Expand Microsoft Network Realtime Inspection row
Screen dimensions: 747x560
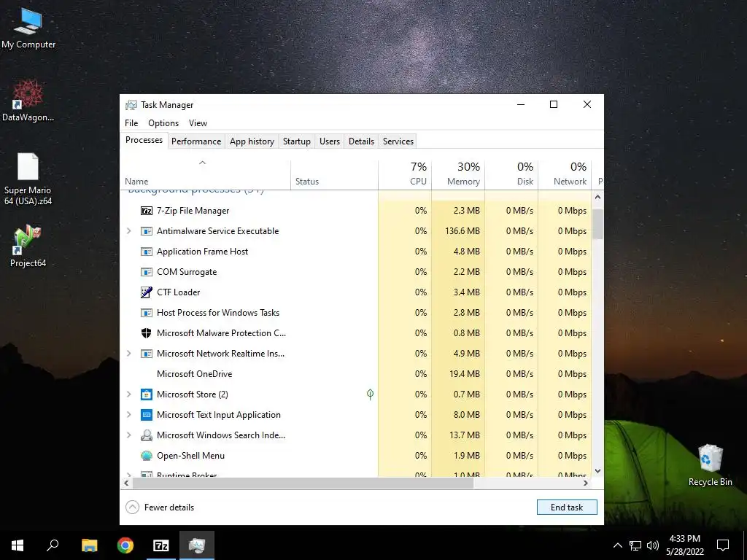pyautogui.click(x=128, y=354)
